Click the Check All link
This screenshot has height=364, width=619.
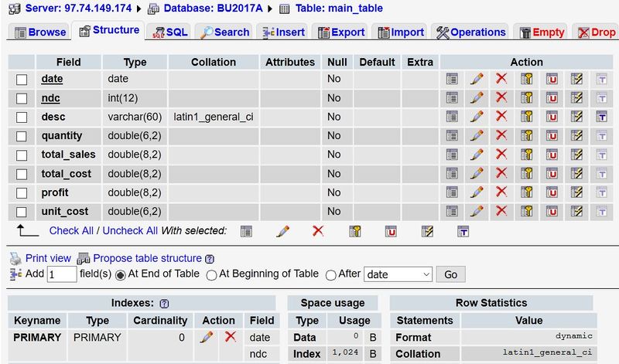pos(71,230)
